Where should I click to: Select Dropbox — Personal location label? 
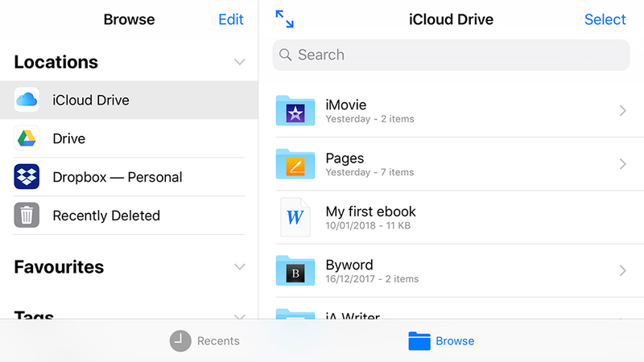coord(118,177)
